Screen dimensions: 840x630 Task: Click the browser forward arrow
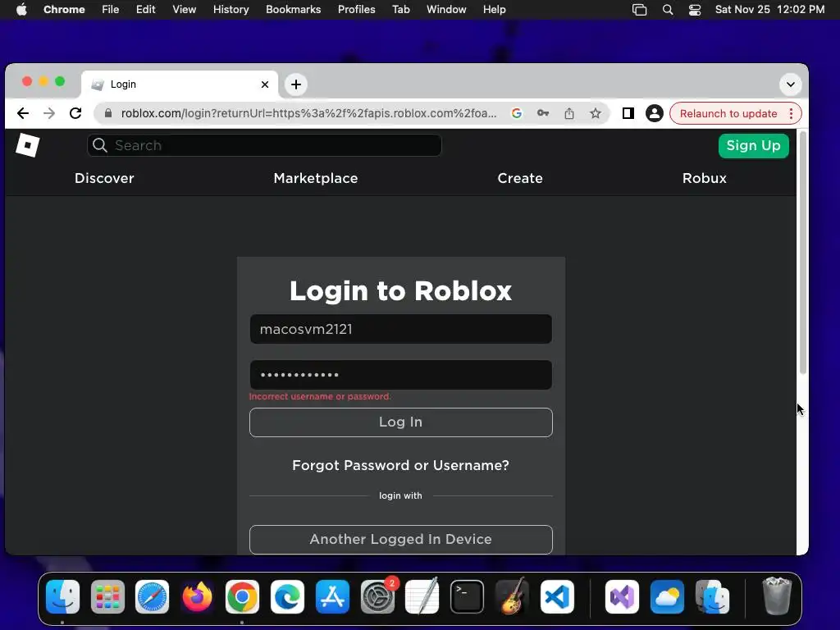49,113
